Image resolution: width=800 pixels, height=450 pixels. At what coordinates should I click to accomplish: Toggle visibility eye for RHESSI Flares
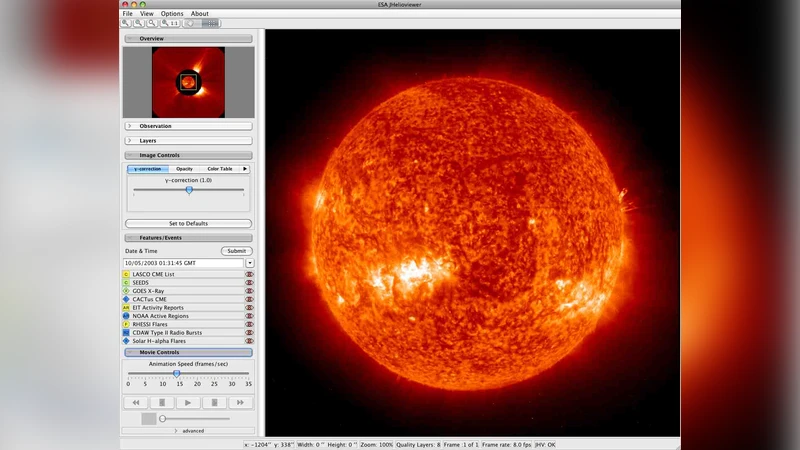tap(249, 324)
